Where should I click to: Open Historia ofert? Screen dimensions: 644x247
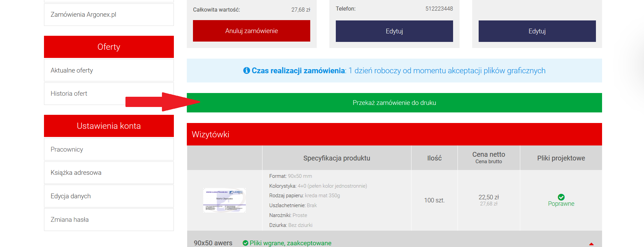[85, 94]
